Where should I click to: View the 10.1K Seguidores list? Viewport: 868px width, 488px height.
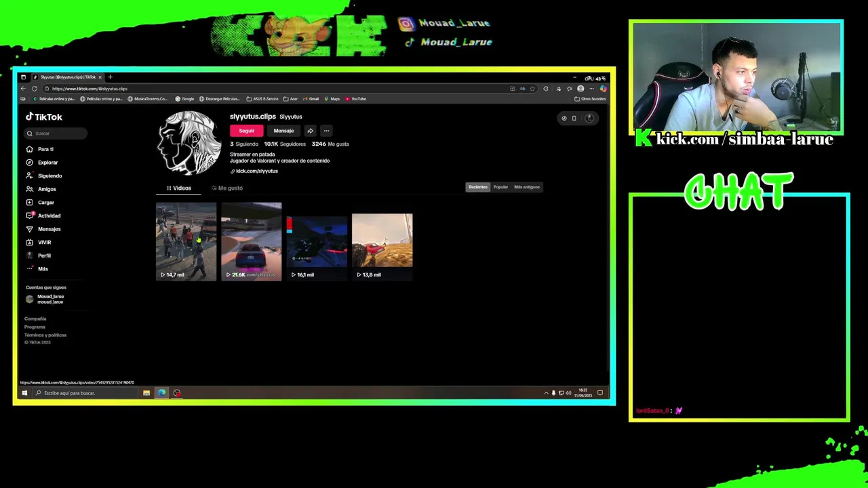(285, 144)
